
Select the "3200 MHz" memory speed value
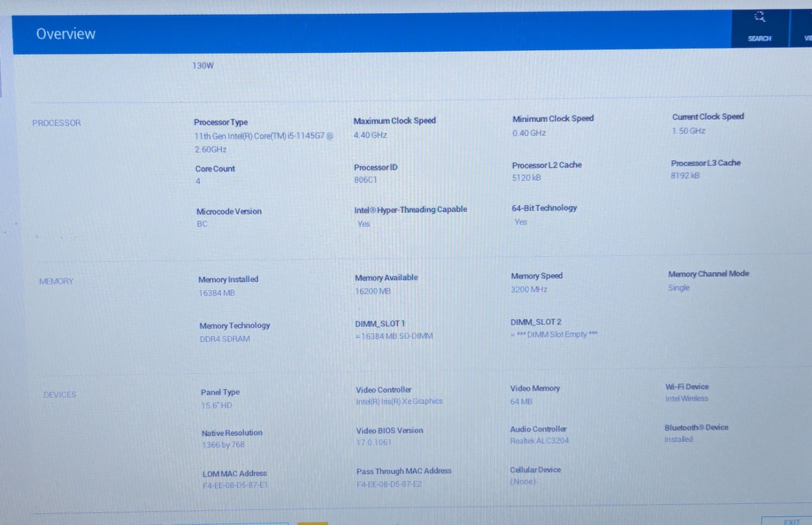coord(529,290)
